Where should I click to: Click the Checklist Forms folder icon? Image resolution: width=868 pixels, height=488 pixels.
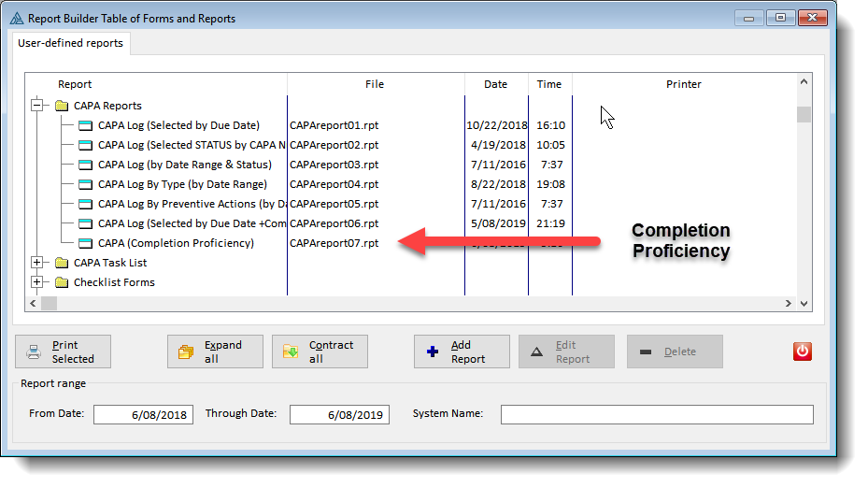click(62, 282)
